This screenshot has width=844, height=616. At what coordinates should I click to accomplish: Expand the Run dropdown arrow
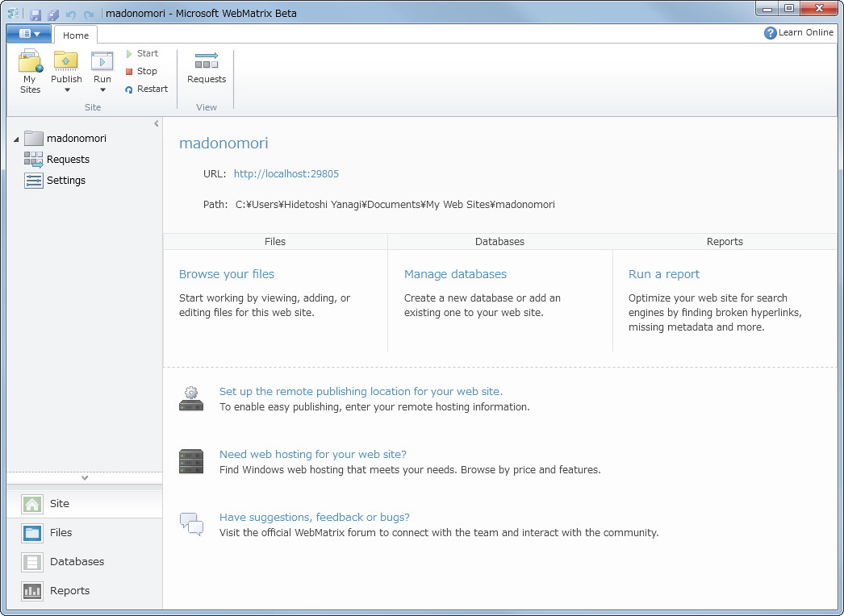pyautogui.click(x=102, y=90)
